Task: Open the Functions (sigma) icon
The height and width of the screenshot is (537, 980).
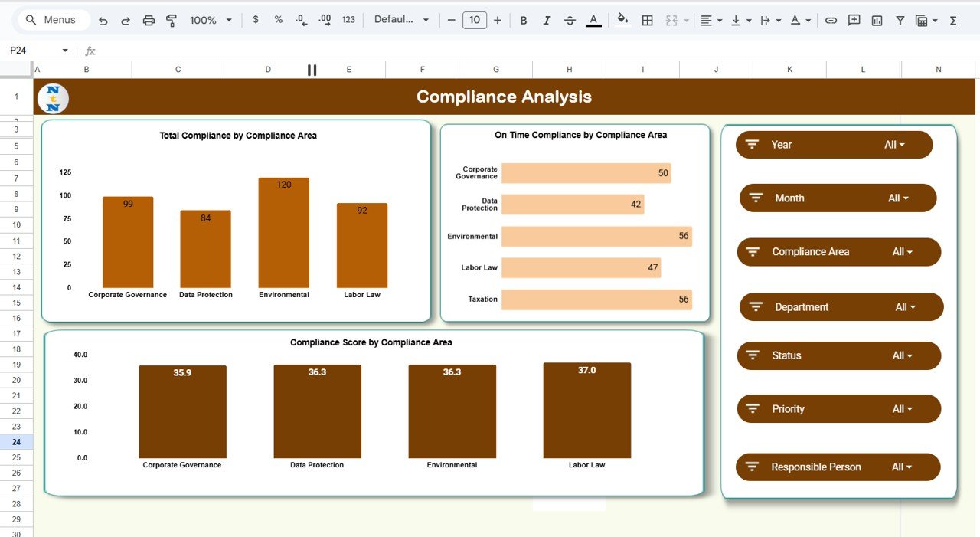Action: 952,20
